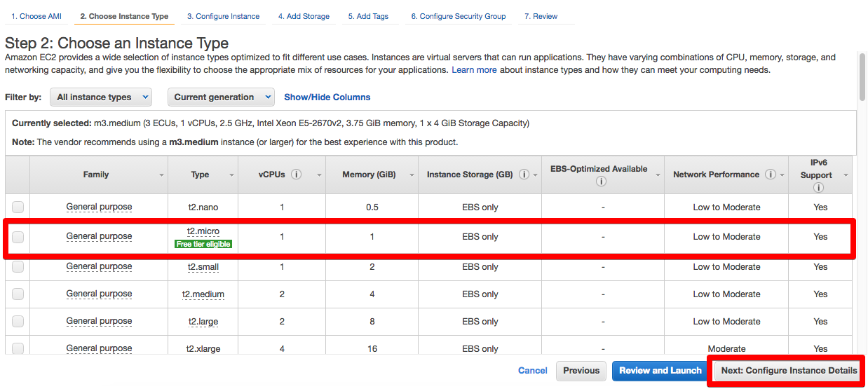This screenshot has height=389, width=868.
Task: Open Network Performance info icon
Action: tap(771, 175)
